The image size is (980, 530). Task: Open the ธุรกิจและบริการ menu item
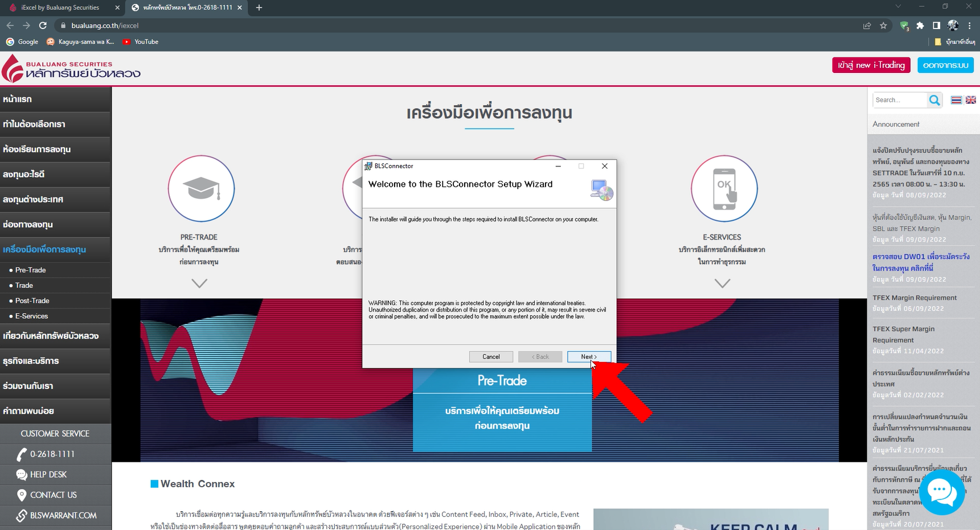coord(55,361)
